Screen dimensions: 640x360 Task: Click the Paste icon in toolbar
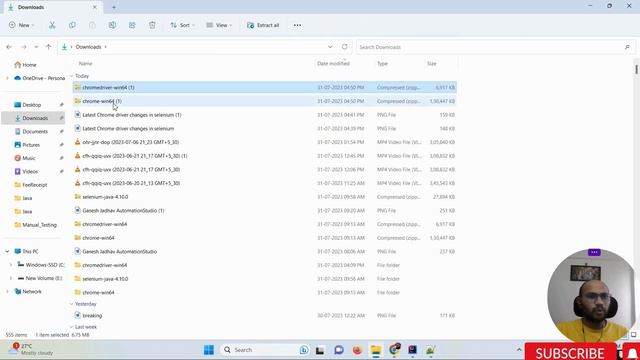pyautogui.click(x=92, y=25)
